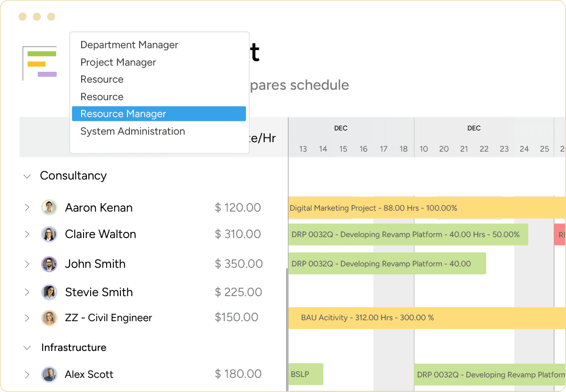Choose Department Manager from the list

click(129, 44)
